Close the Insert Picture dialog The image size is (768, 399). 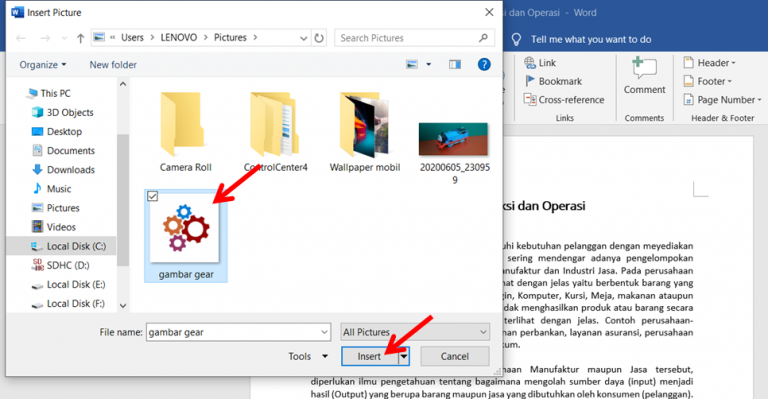(489, 12)
